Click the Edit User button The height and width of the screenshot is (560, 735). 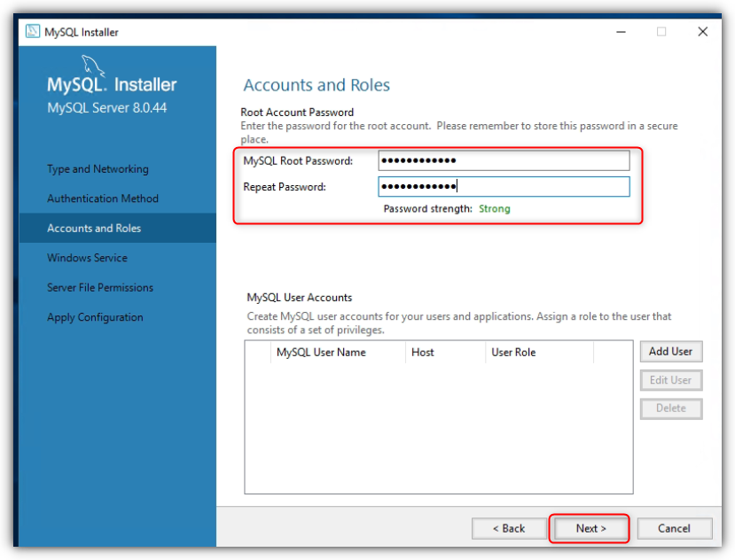tap(671, 380)
